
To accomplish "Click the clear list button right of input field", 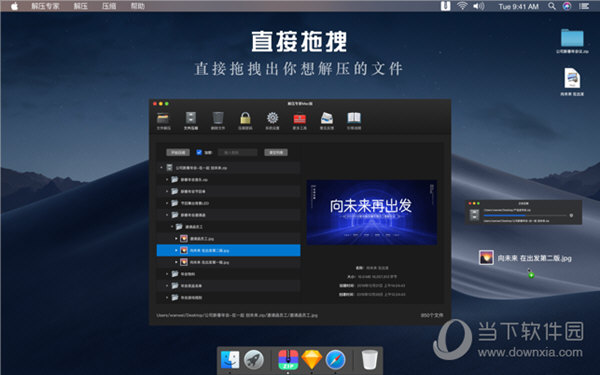I will [x=276, y=152].
